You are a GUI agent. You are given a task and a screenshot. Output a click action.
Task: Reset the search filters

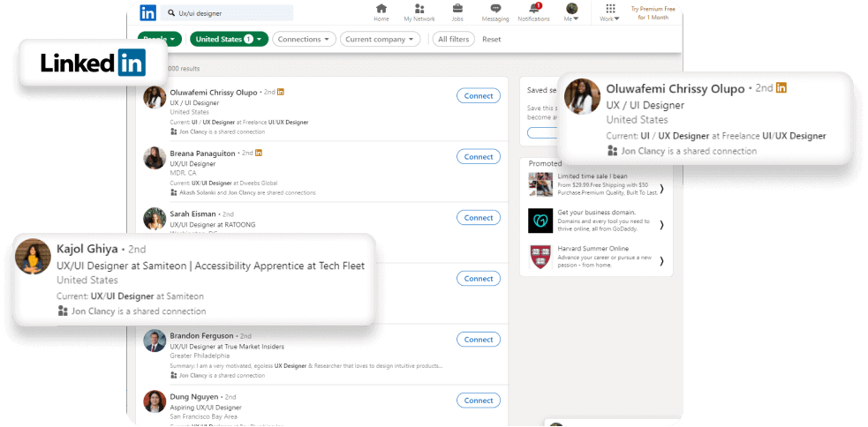click(x=492, y=40)
